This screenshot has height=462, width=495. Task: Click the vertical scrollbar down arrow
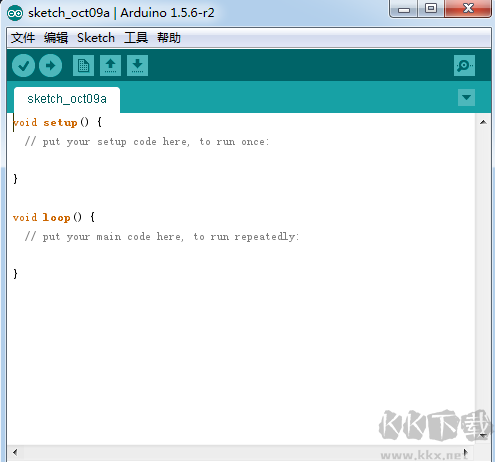coord(483,435)
